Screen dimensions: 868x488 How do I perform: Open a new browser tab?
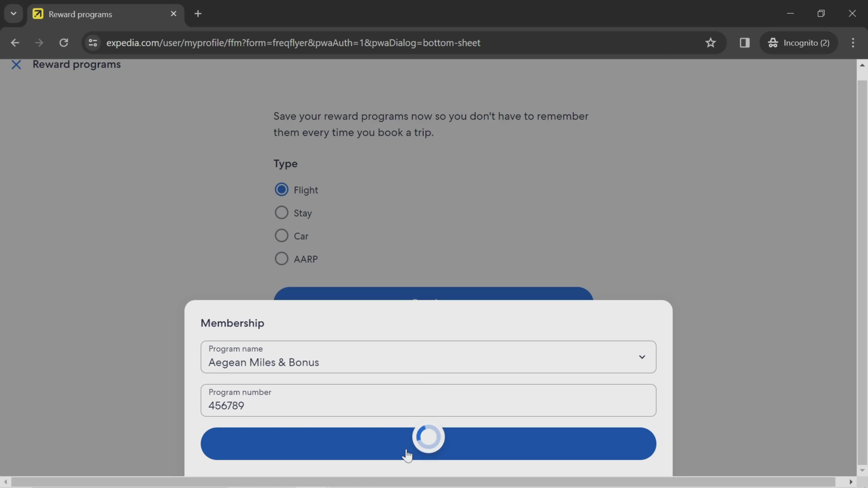point(198,14)
